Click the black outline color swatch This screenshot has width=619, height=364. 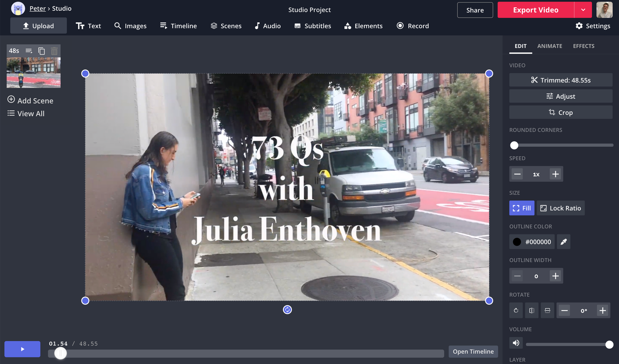click(517, 242)
